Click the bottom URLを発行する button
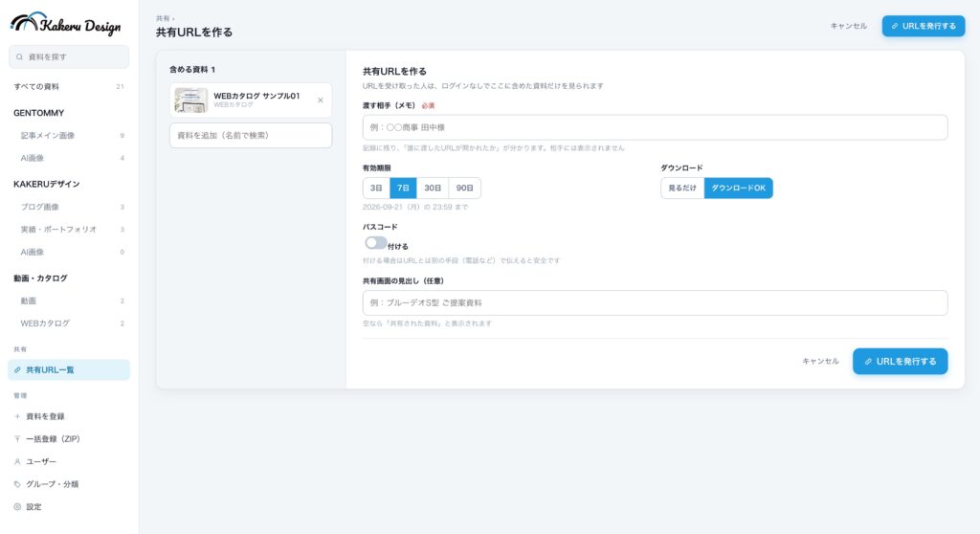980x534 pixels. click(900, 362)
